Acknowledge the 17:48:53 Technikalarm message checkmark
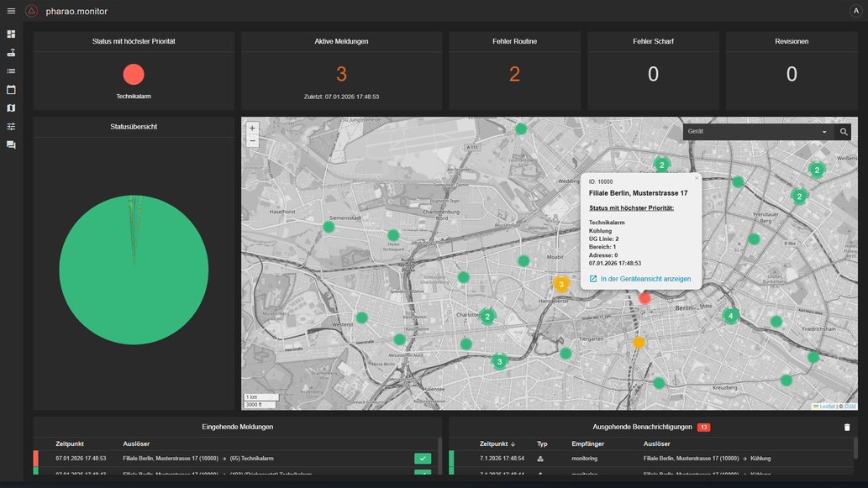Viewport: 868px width, 488px height. click(423, 458)
